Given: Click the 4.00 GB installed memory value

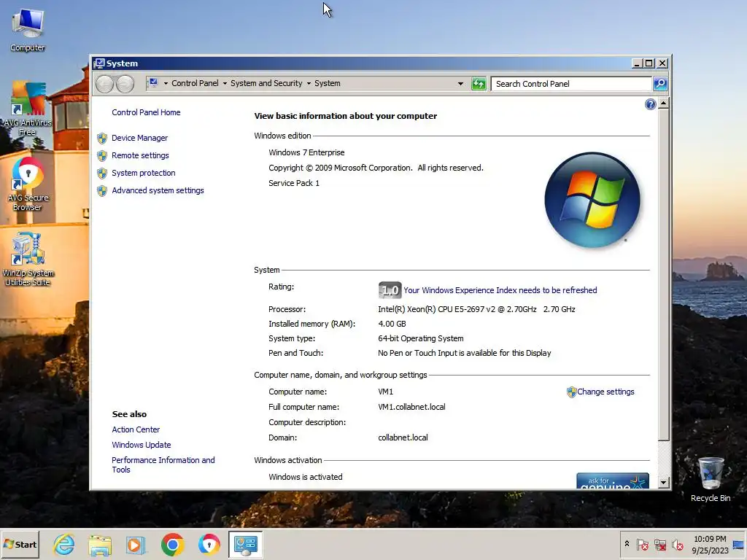Looking at the screenshot, I should pos(392,324).
